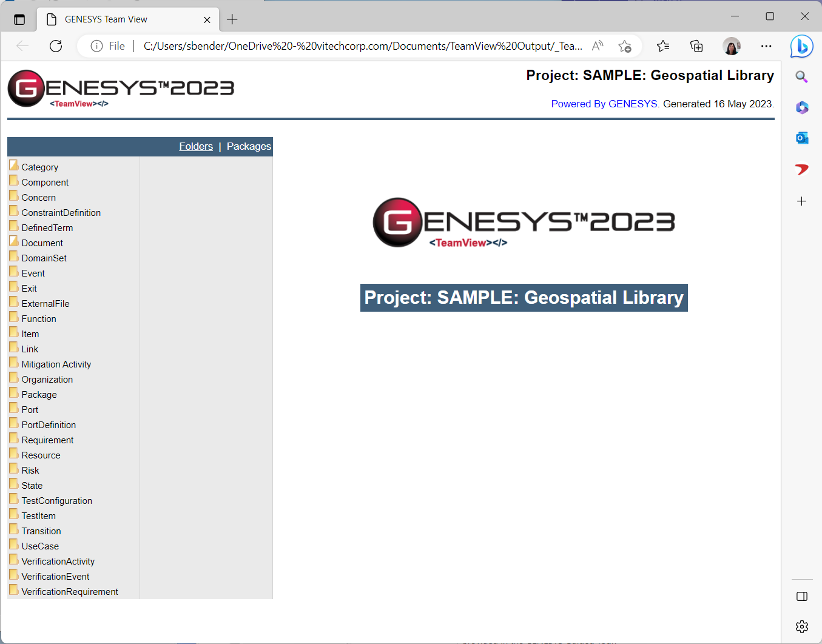Open the Category folder icon
Image resolution: width=822 pixels, height=644 pixels.
tap(14, 166)
